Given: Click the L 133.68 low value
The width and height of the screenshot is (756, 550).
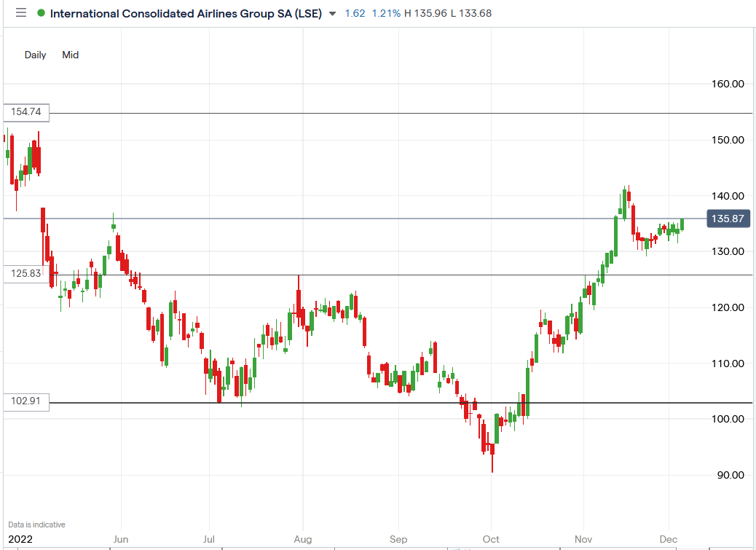Looking at the screenshot, I should click(471, 14).
